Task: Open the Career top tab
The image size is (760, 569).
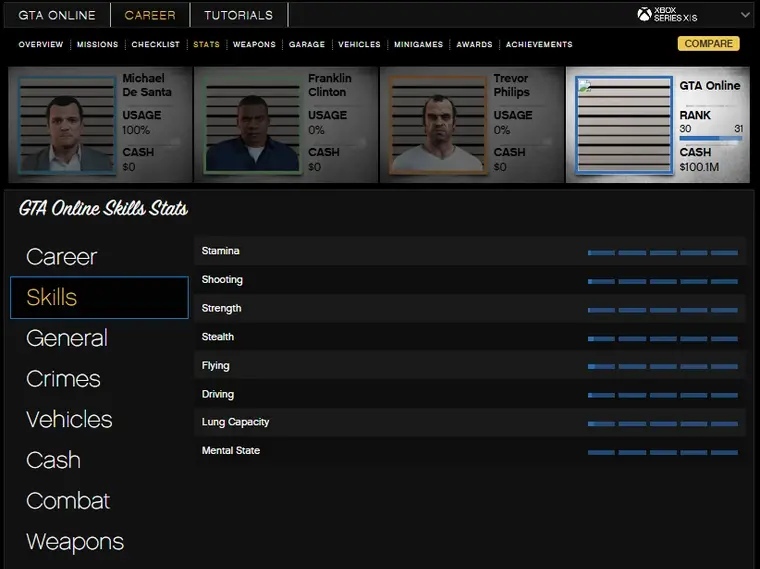Action: click(150, 15)
